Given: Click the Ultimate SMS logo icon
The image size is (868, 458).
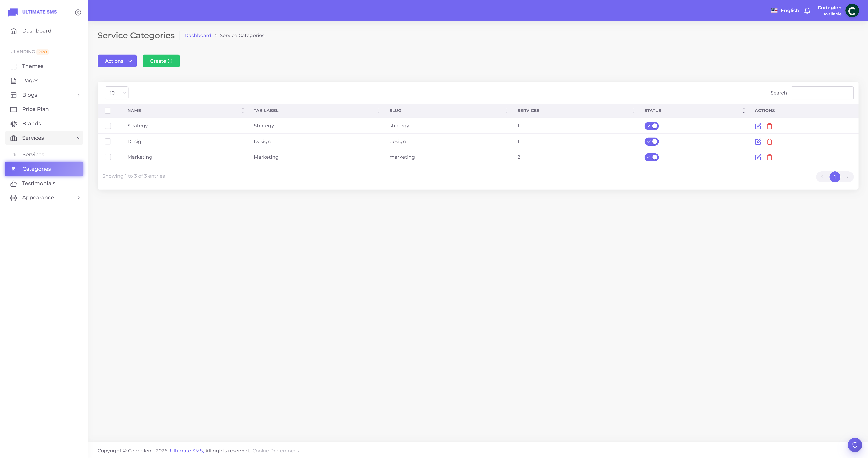Looking at the screenshot, I should (13, 12).
